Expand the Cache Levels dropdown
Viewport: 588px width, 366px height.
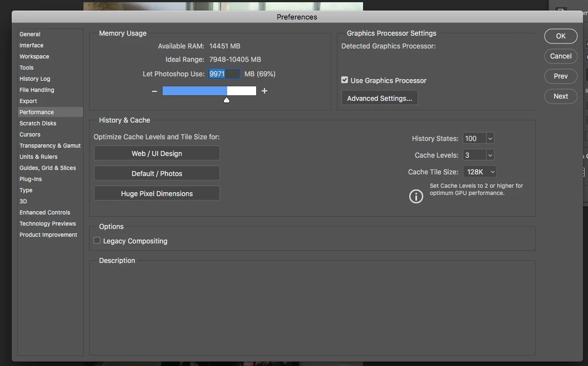point(490,155)
